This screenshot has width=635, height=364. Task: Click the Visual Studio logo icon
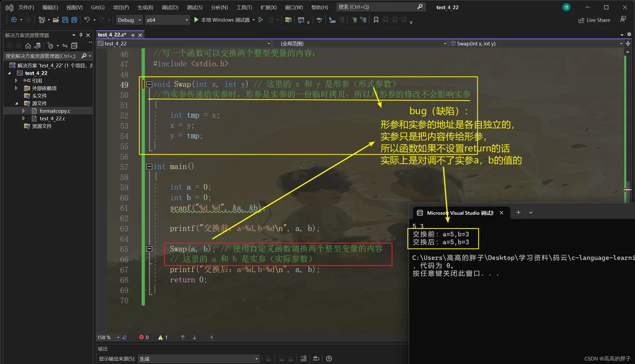[x=9, y=7]
